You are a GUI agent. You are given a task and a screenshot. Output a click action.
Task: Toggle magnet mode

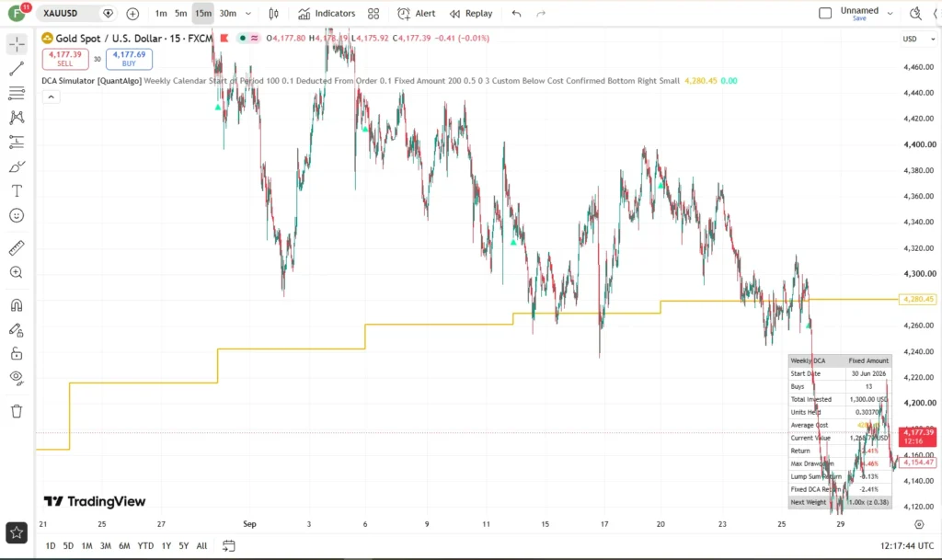pyautogui.click(x=17, y=305)
